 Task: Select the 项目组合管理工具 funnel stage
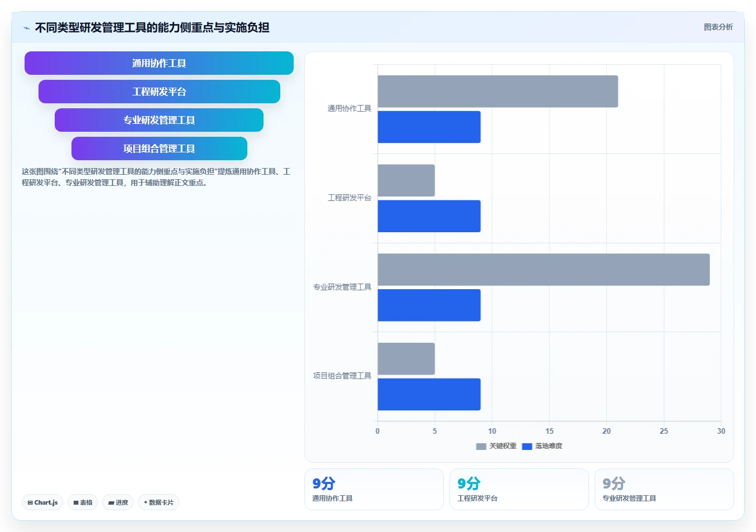click(159, 148)
